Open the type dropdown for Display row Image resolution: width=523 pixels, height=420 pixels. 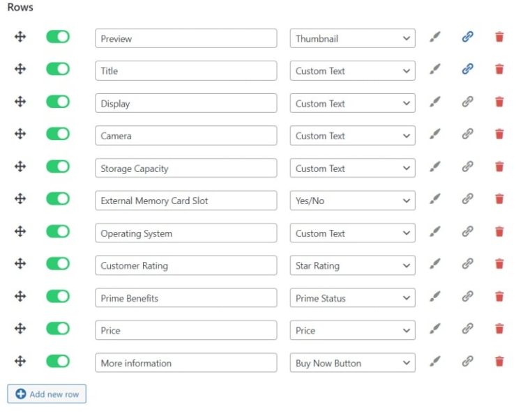(x=353, y=103)
